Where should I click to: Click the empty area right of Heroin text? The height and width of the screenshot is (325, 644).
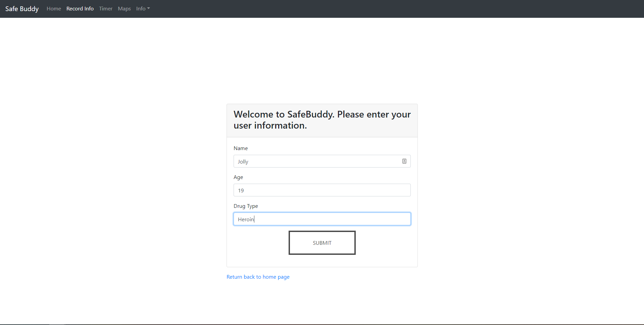[332, 219]
